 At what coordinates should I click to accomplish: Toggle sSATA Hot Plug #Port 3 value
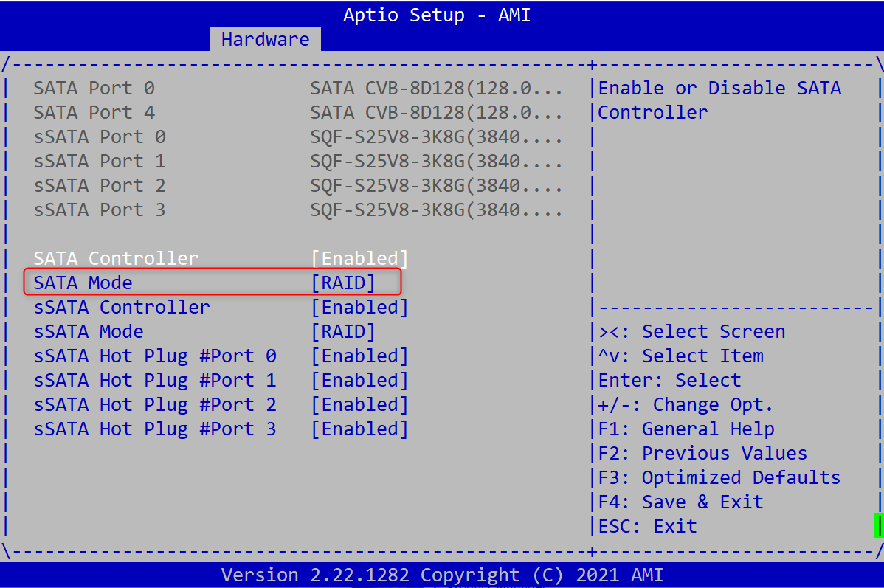coord(359,429)
